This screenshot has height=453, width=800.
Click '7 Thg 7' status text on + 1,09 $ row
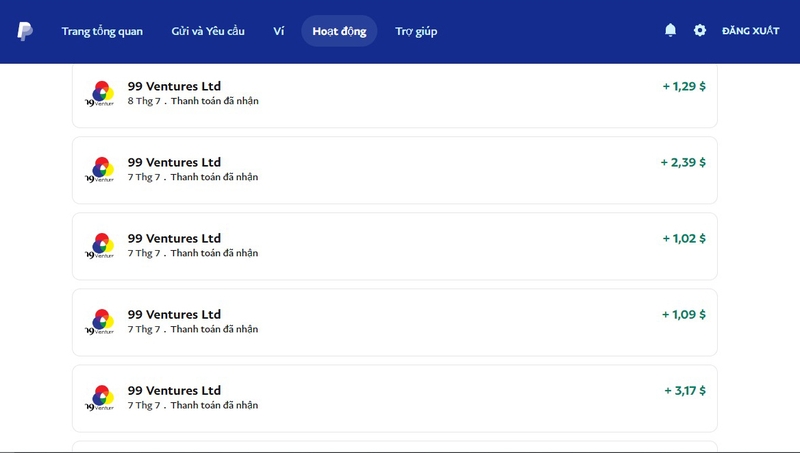pyautogui.click(x=193, y=329)
